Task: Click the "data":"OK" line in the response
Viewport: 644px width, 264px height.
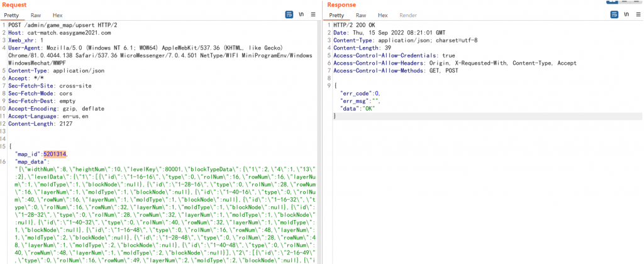Action: [x=357, y=108]
